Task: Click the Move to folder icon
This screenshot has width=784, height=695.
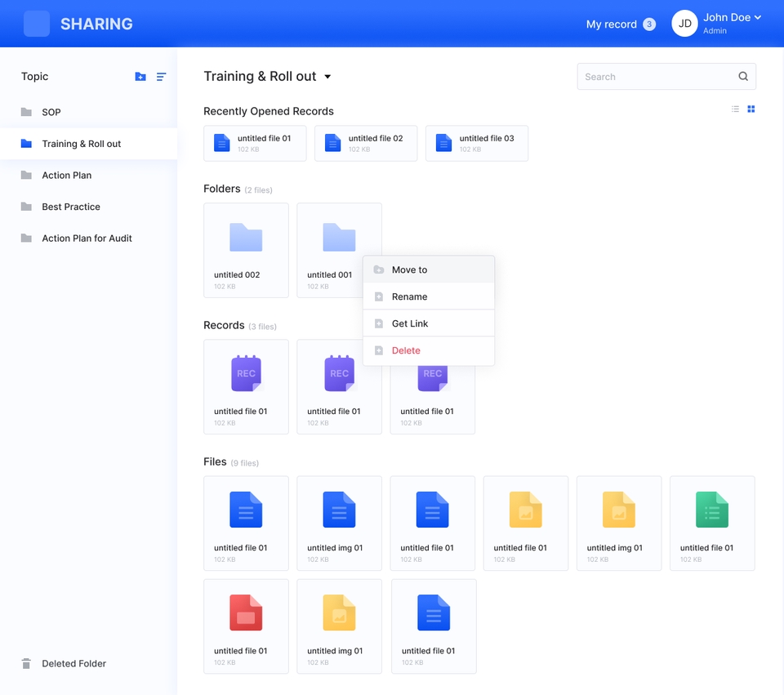Action: [379, 270]
